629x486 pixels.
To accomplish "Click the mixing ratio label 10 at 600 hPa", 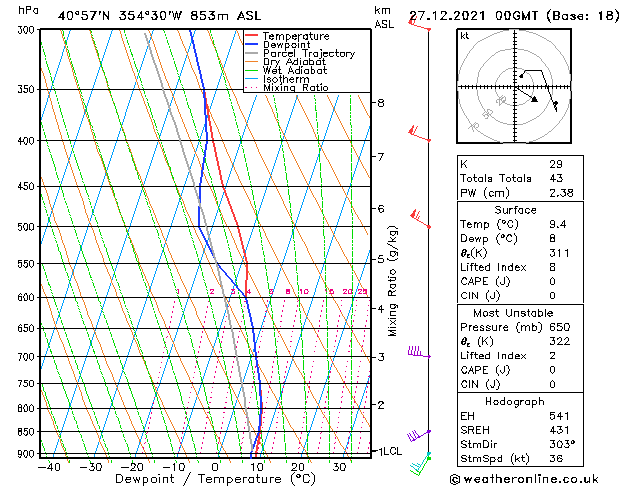I will click(x=304, y=292).
